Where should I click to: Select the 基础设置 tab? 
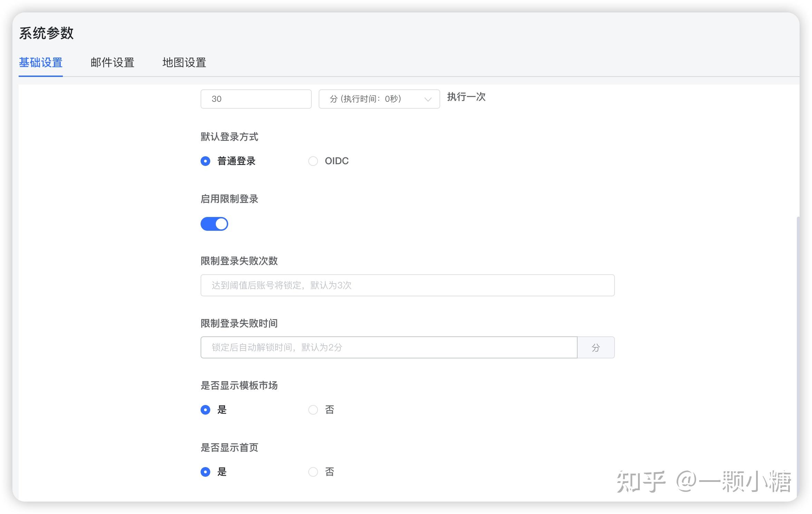[40, 62]
